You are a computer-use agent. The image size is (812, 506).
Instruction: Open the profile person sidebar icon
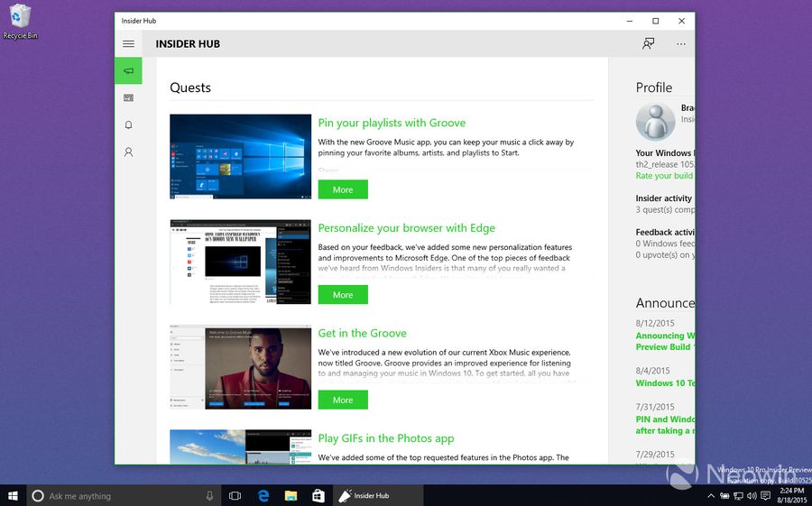click(128, 152)
